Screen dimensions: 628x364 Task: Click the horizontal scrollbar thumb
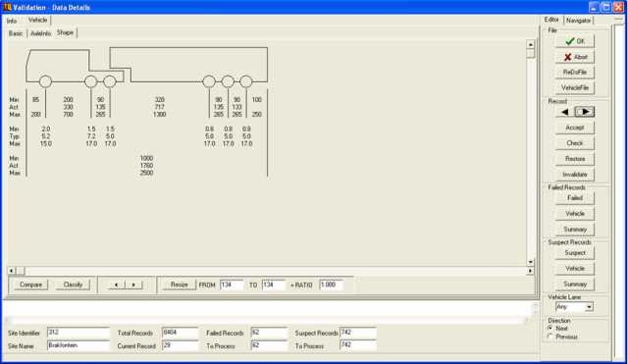(x=20, y=271)
